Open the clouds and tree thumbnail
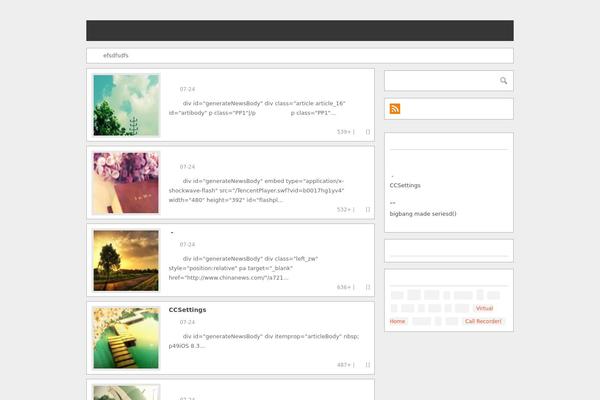Screen dimensions: 600x400 pyautogui.click(x=126, y=105)
